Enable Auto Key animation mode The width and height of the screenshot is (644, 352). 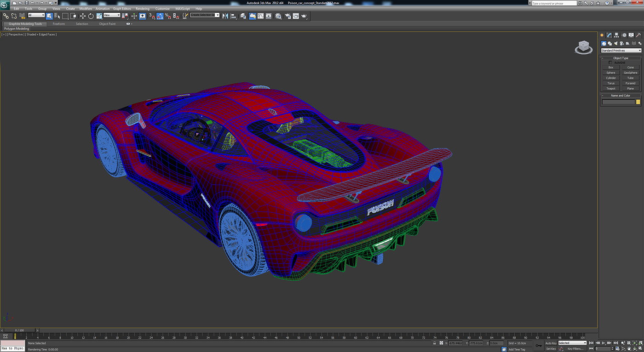coord(552,343)
